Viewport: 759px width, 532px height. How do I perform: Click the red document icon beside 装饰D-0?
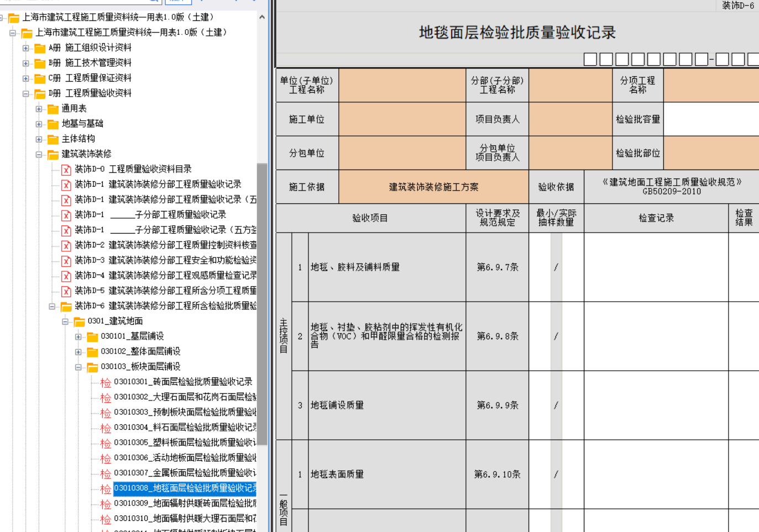(x=66, y=170)
